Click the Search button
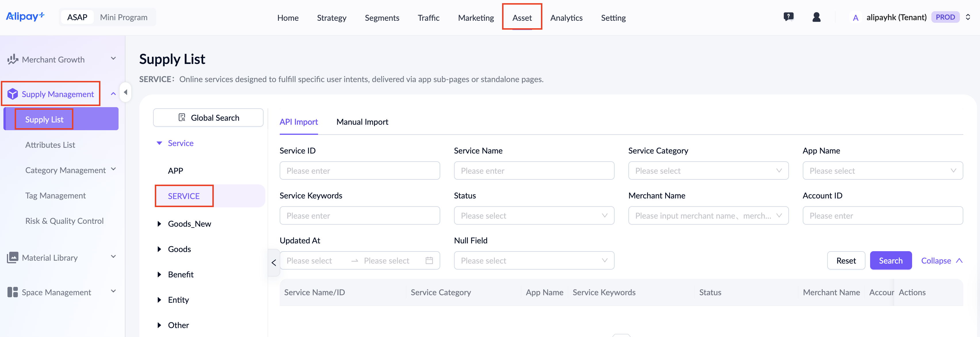980x337 pixels. tap(891, 260)
